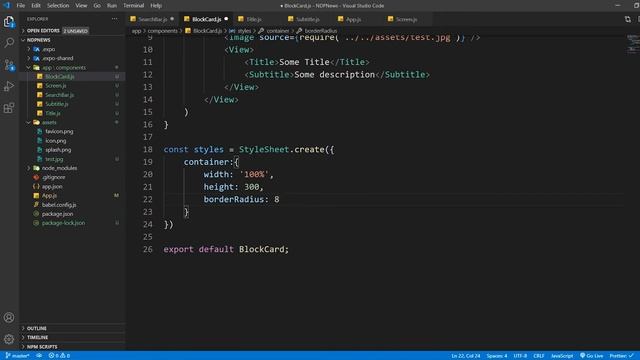Switch to the Screen.js tab
The height and width of the screenshot is (360, 640).
tap(406, 19)
